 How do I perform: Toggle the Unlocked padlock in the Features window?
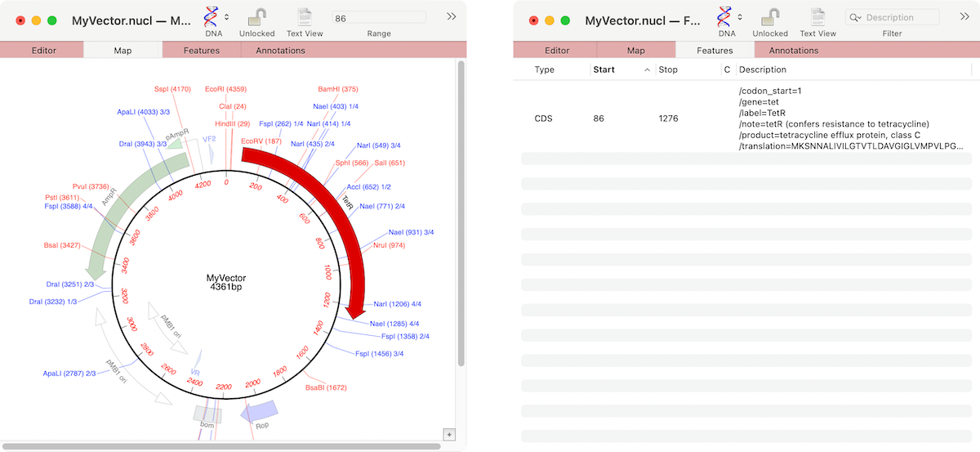coord(770,17)
